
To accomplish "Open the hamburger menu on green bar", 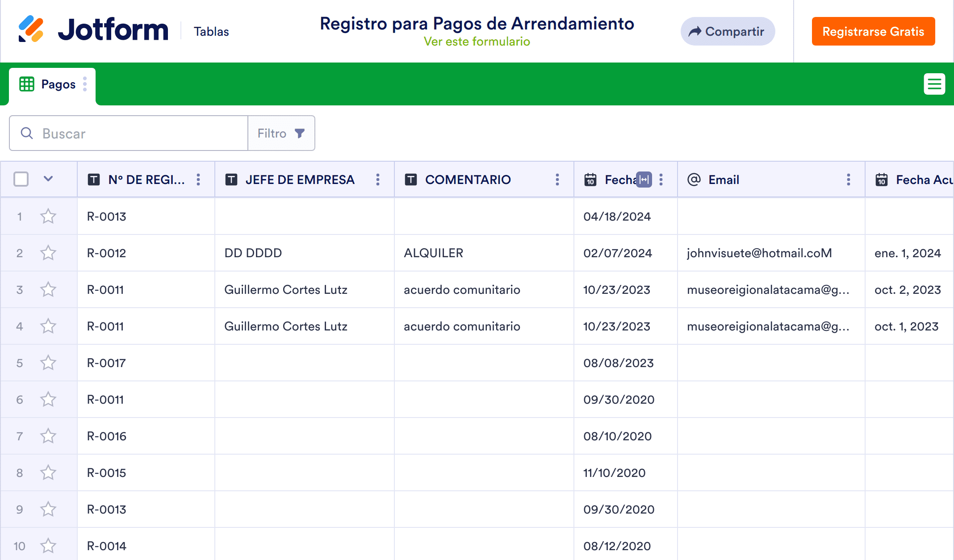I will click(934, 84).
